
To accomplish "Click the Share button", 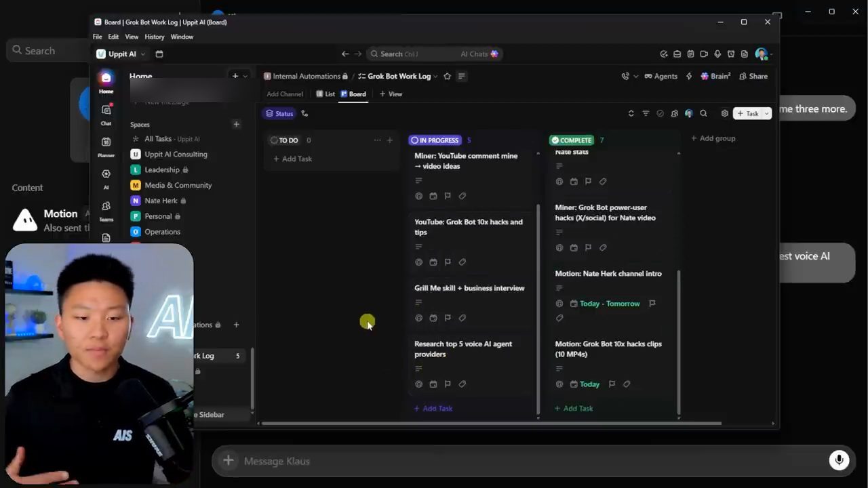I will (753, 77).
